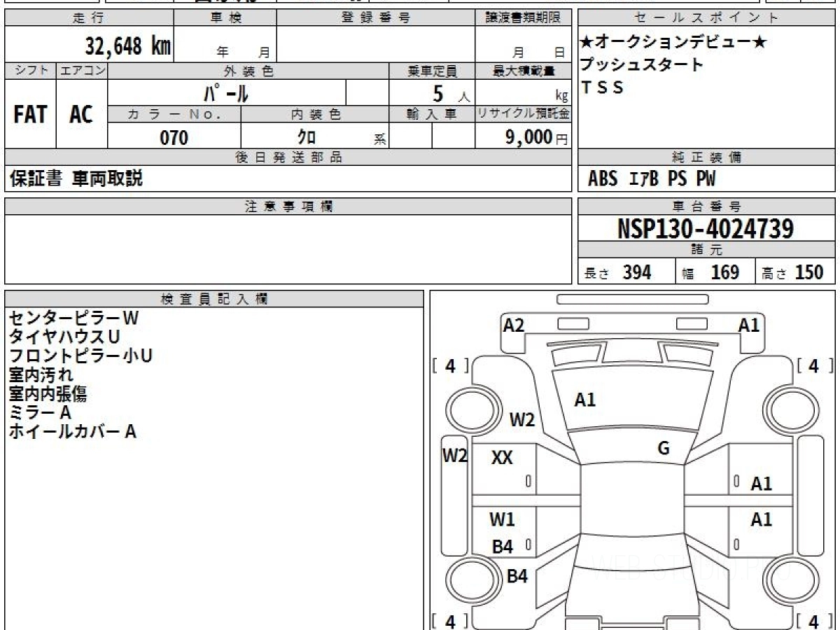Click the カラーNo. header
Viewport: 840px width, 630px height.
(x=174, y=115)
